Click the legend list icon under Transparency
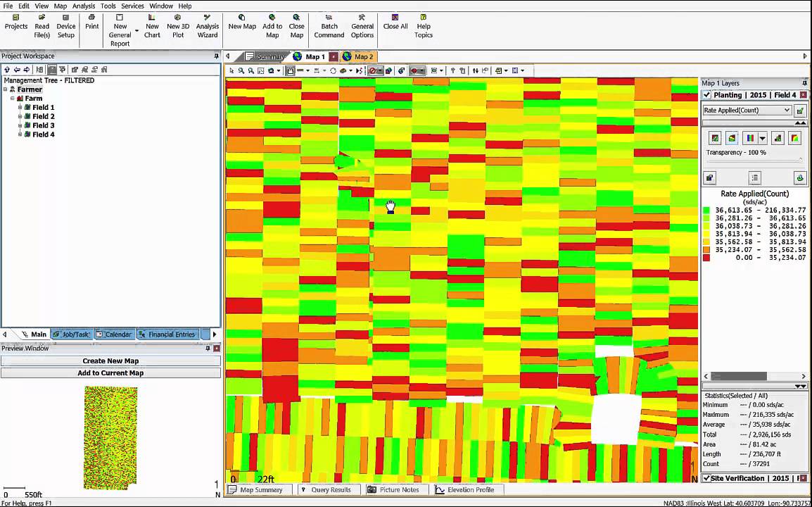The image size is (812, 507). click(x=754, y=178)
